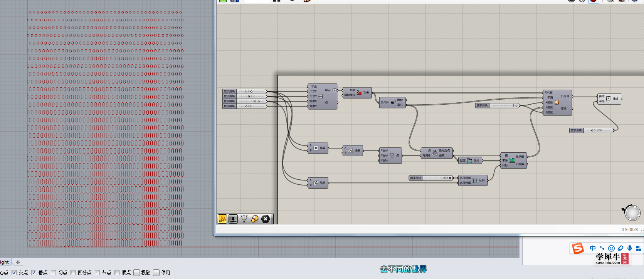Click the Grasshopper canvas compass navigation dial
This screenshot has width=644, height=279.
pos(632,213)
